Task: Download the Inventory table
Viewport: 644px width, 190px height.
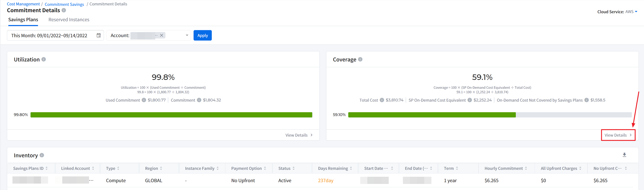Action: [x=624, y=155]
